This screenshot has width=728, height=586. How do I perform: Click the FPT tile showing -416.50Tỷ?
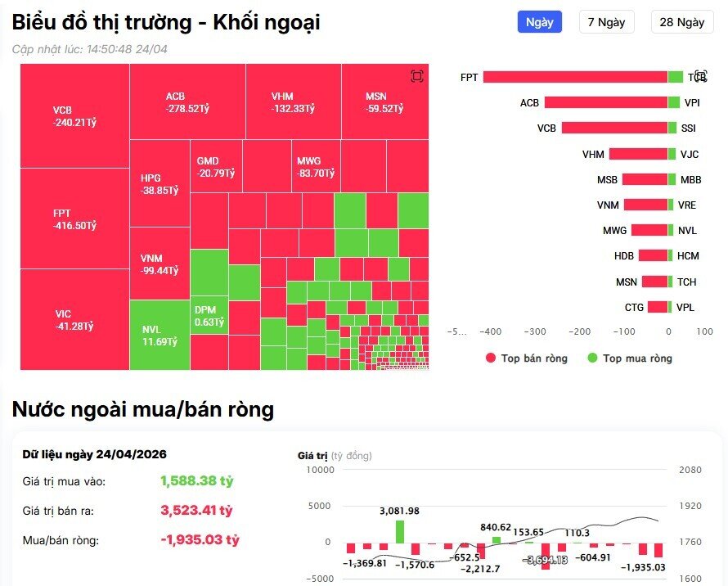pos(72,217)
